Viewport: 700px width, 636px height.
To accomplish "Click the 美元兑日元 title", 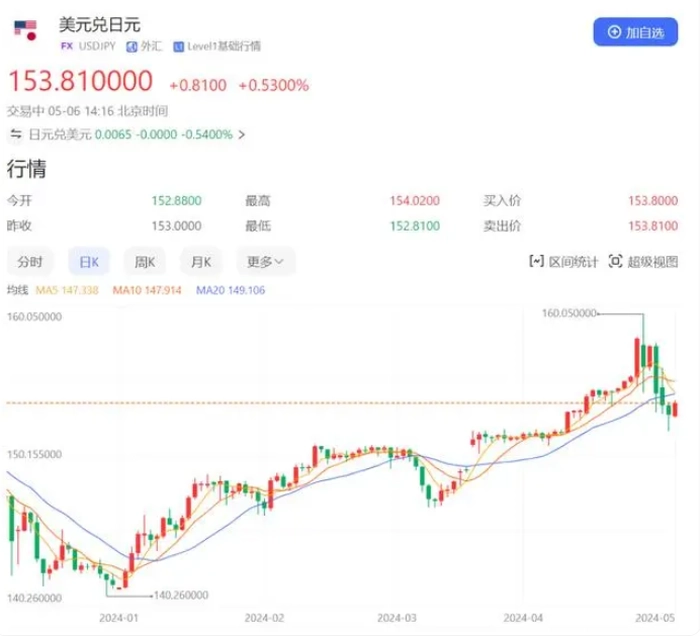I will coord(100,25).
